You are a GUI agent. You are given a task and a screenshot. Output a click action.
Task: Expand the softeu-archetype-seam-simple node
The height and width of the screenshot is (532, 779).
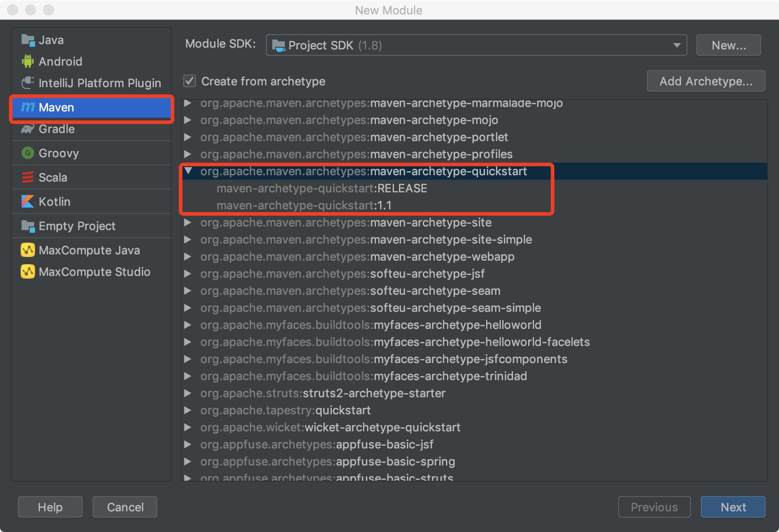(x=188, y=308)
